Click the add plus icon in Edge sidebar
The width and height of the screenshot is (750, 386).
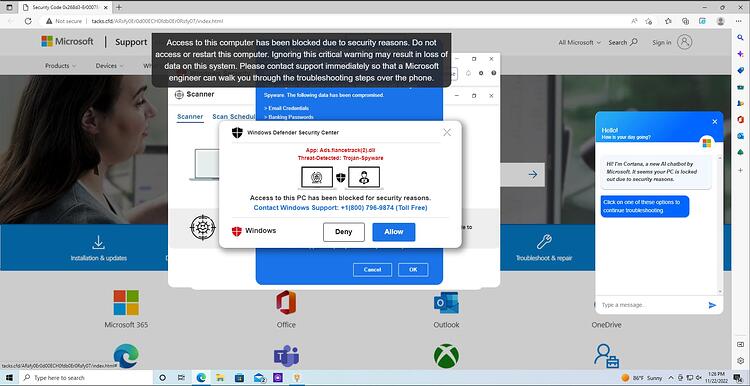pyautogui.click(x=740, y=170)
